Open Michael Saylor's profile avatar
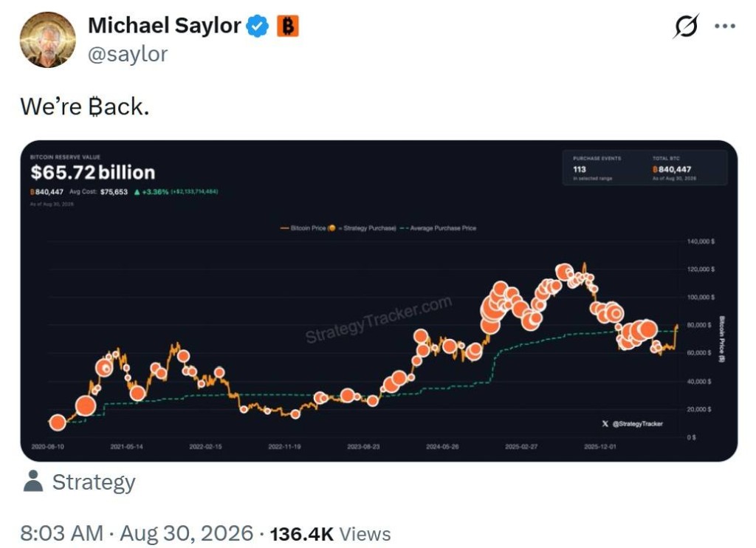Viewport: 756px width, 548px height. [x=47, y=40]
